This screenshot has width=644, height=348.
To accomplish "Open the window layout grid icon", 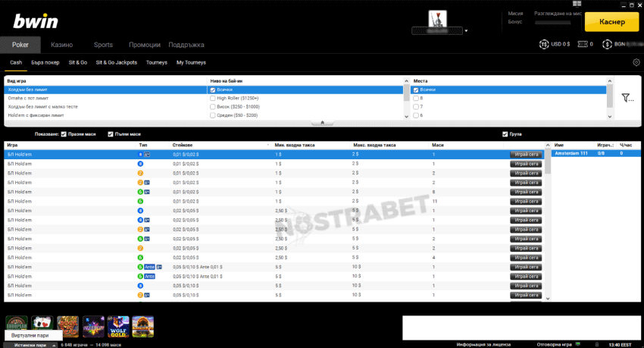I will [x=577, y=4].
